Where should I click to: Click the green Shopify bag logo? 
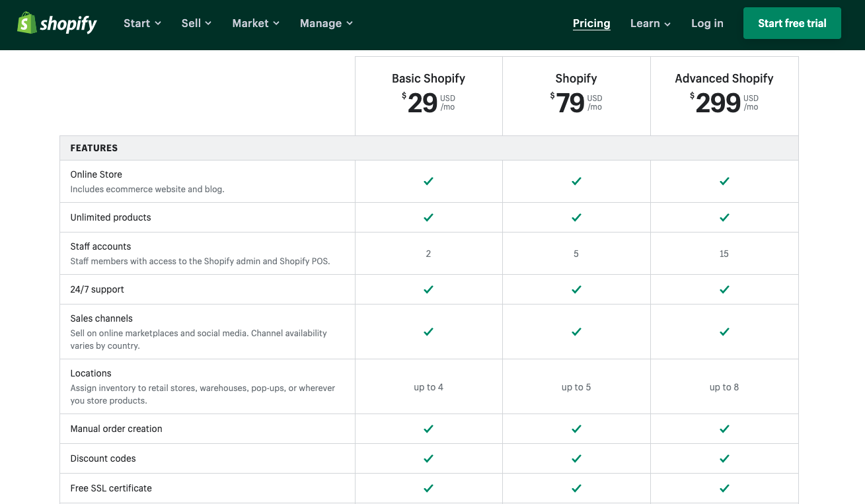(x=25, y=22)
